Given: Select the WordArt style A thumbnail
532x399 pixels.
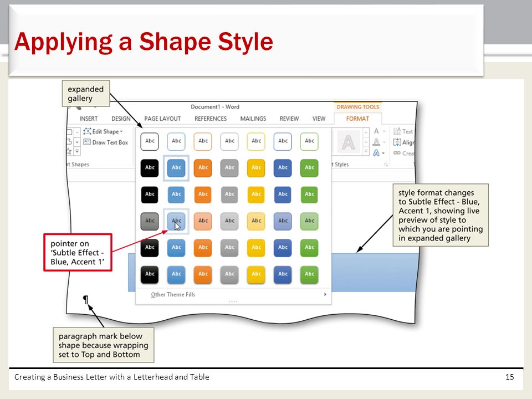Looking at the screenshot, I should (349, 142).
